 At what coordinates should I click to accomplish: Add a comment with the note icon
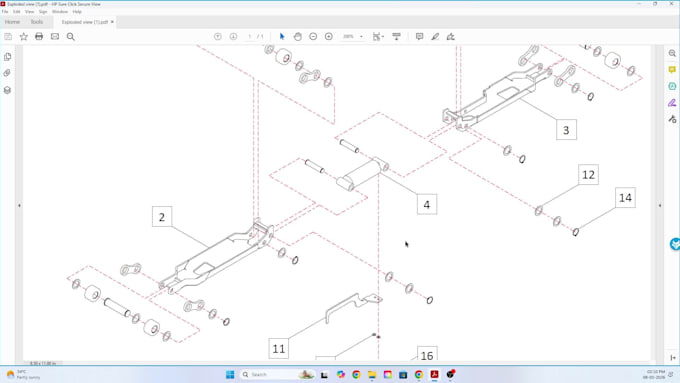click(419, 37)
